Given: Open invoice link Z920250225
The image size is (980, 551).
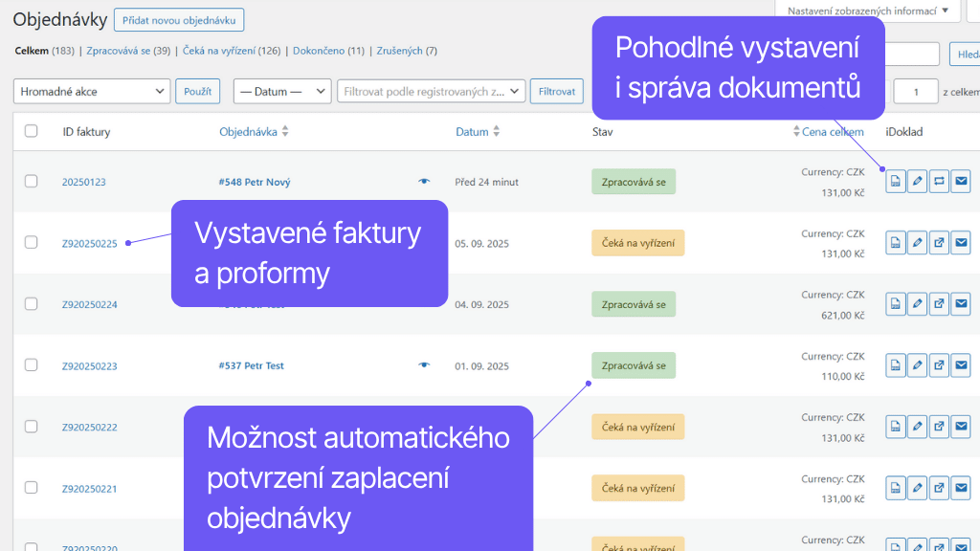Looking at the screenshot, I should coord(89,243).
